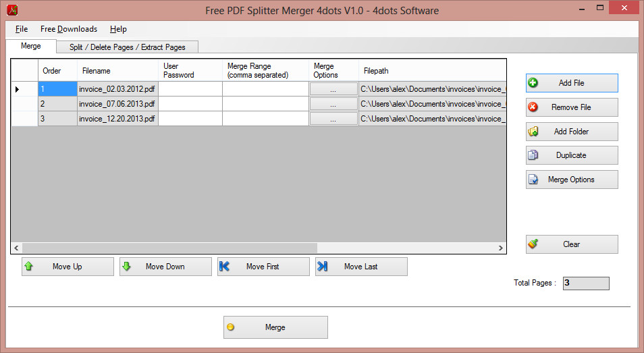This screenshot has height=353, width=644.
Task: Click the Filepath column header
Action: [x=433, y=71]
